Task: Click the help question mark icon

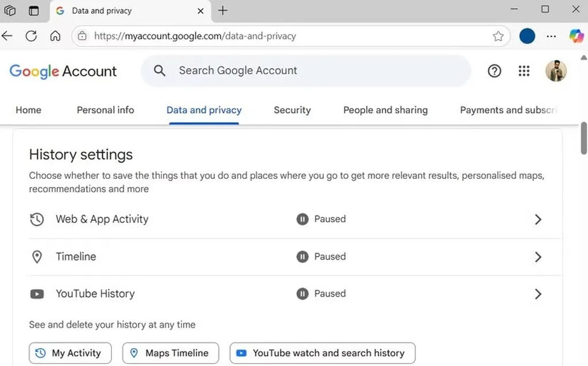Action: [494, 71]
